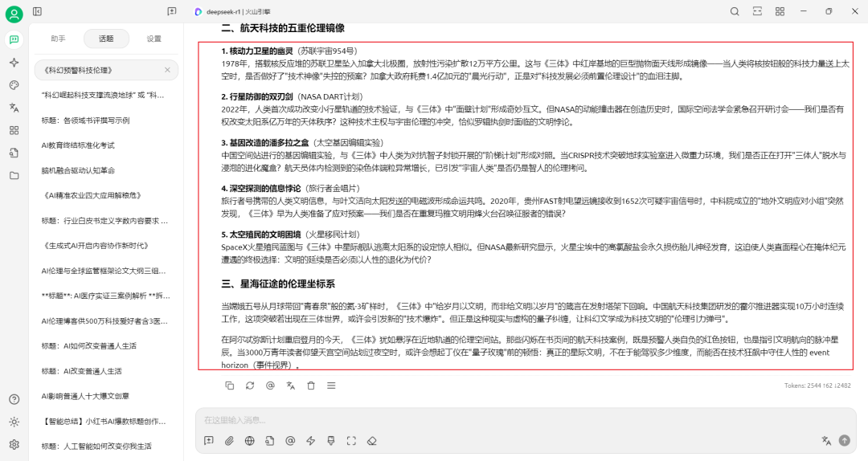The height and width of the screenshot is (461, 868).
Task: Open knowledge base icon in left sidebar
Action: 14,153
